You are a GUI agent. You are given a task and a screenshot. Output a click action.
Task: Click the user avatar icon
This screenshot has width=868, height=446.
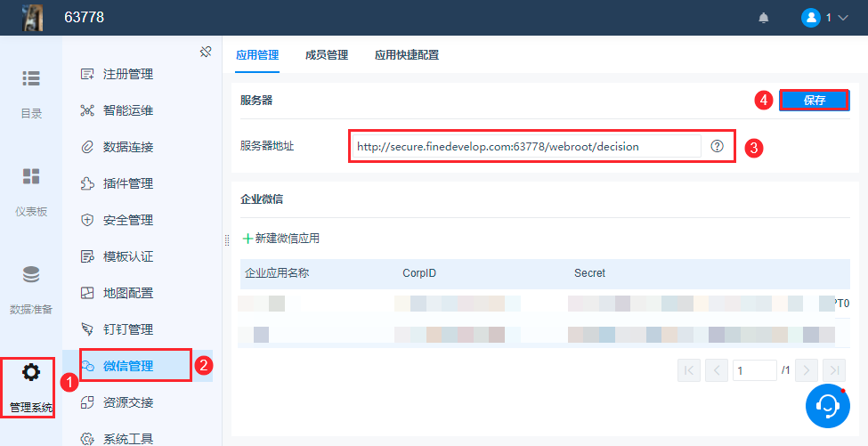click(810, 18)
